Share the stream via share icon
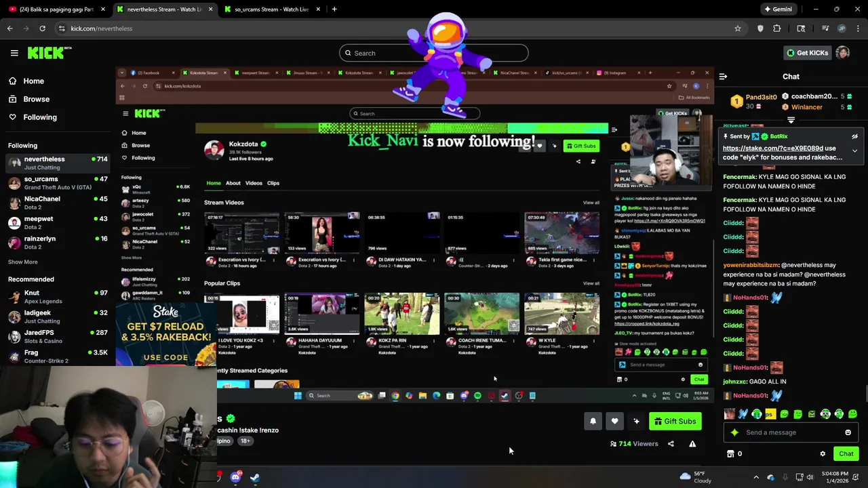The height and width of the screenshot is (488, 868). (x=671, y=444)
